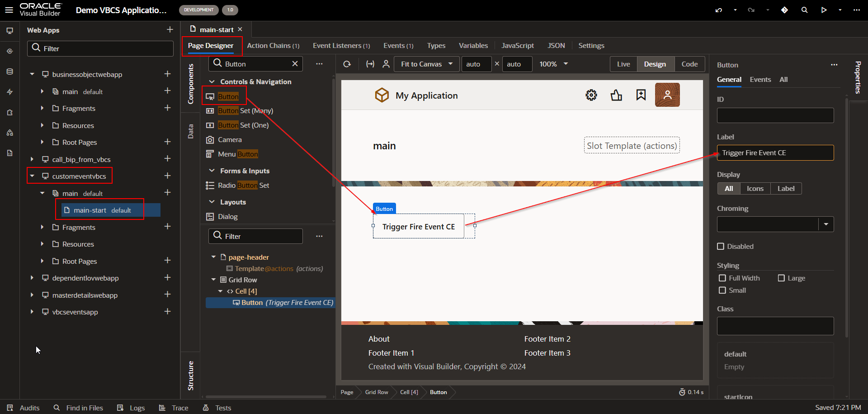Open the 100% zoom dropdown

pyautogui.click(x=553, y=64)
